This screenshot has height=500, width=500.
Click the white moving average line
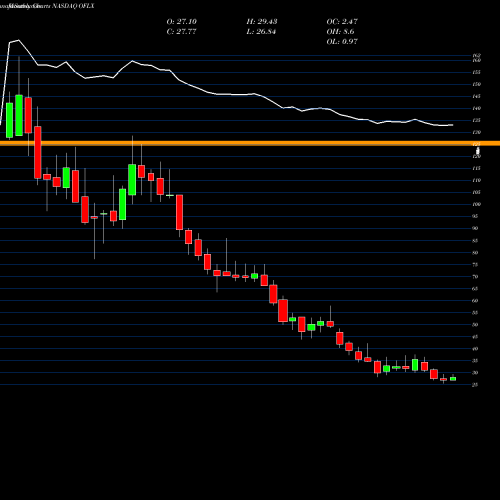227,94
